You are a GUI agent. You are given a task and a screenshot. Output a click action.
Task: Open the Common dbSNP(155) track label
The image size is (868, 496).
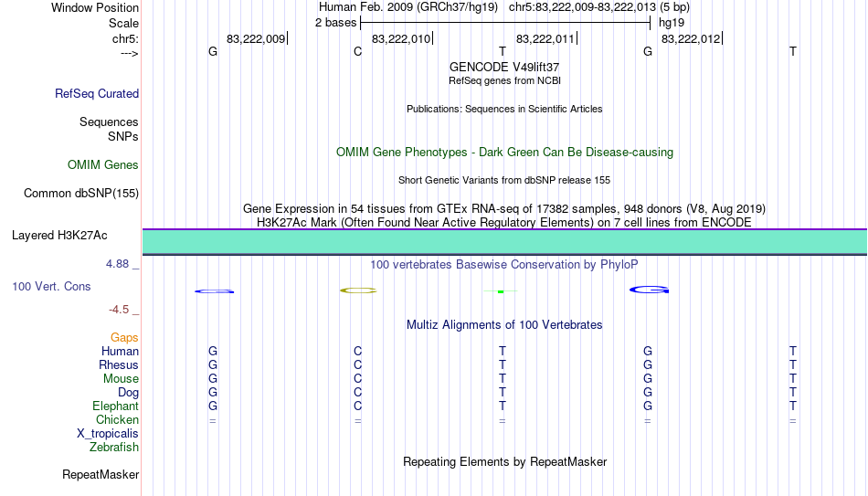pyautogui.click(x=81, y=194)
